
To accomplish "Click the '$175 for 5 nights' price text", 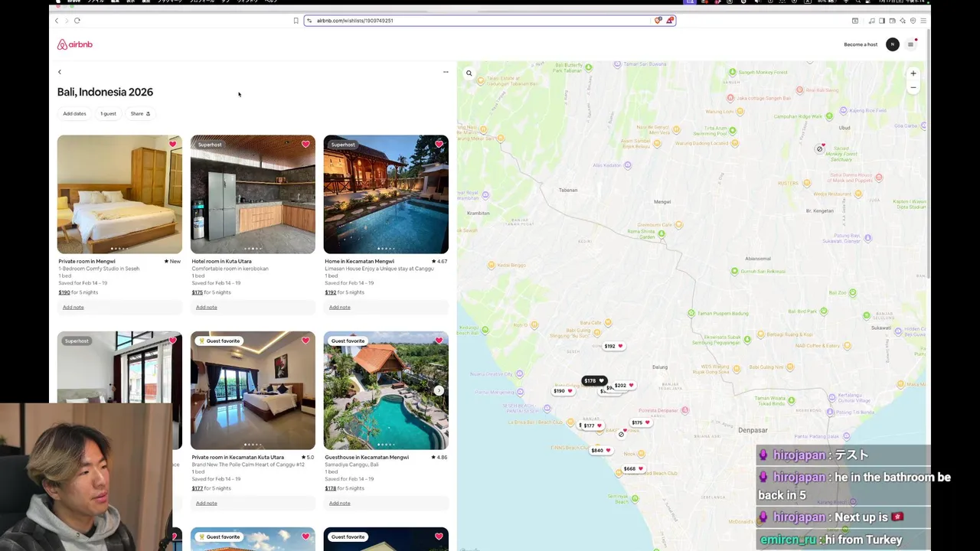I will (x=213, y=292).
